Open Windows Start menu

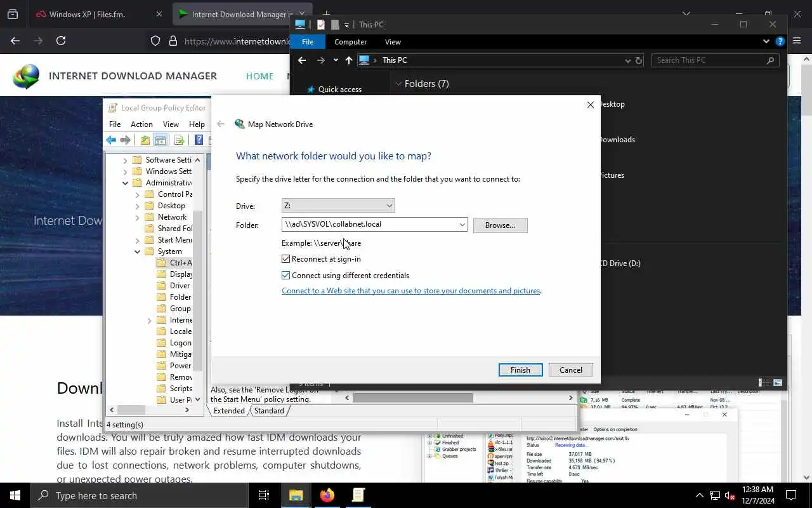(x=15, y=495)
